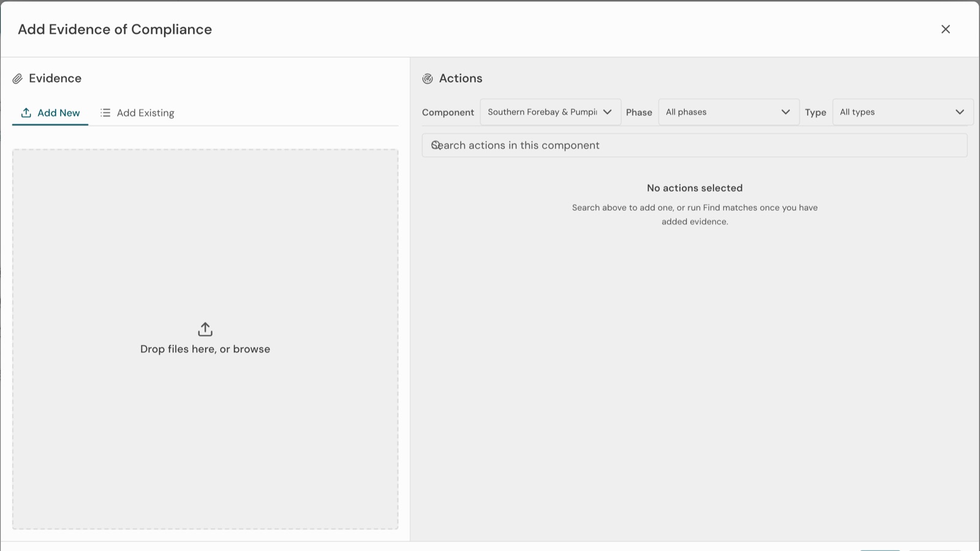Click the search magnifier icon
Screen dimensions: 980x551
pyautogui.click(x=436, y=145)
